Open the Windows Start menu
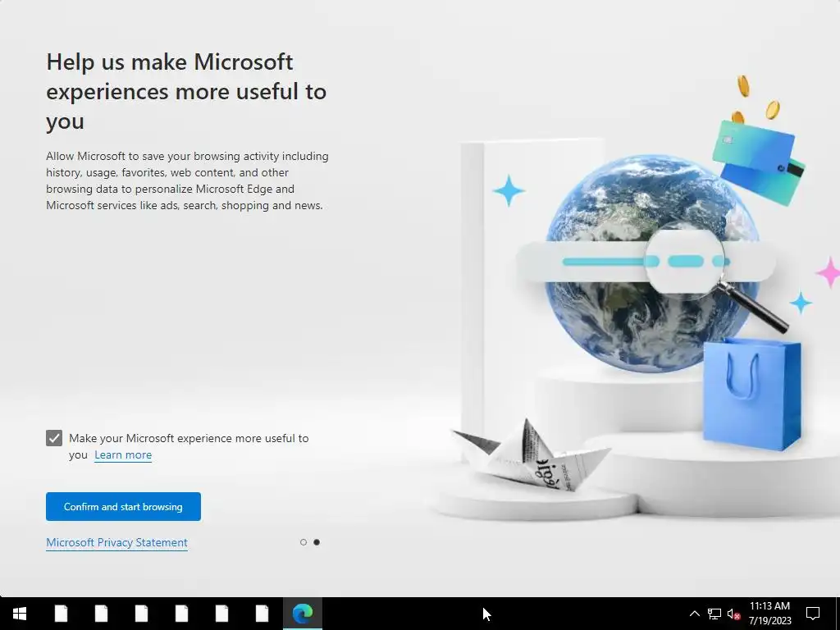Screen dimensions: 840x630 point(20,614)
